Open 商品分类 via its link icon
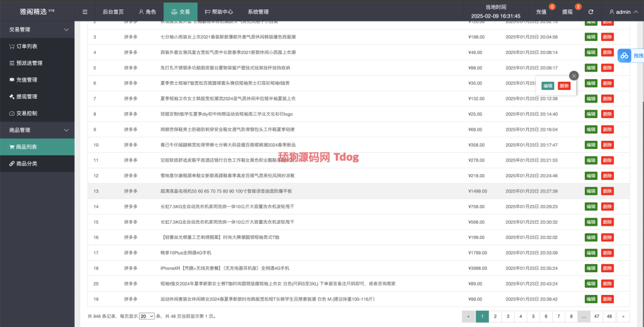The image size is (644, 327). [11, 163]
